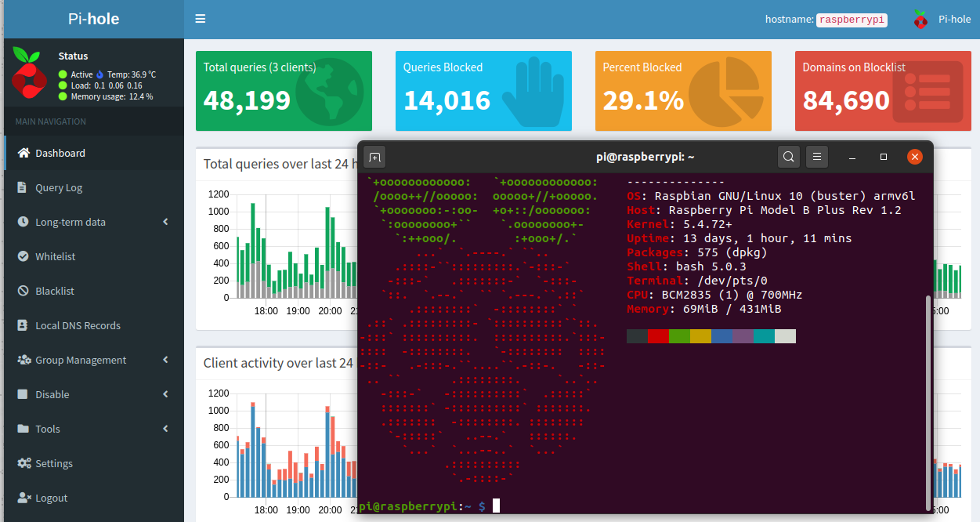Click the blocklist domains value 84,690
The width and height of the screenshot is (980, 522).
[846, 100]
